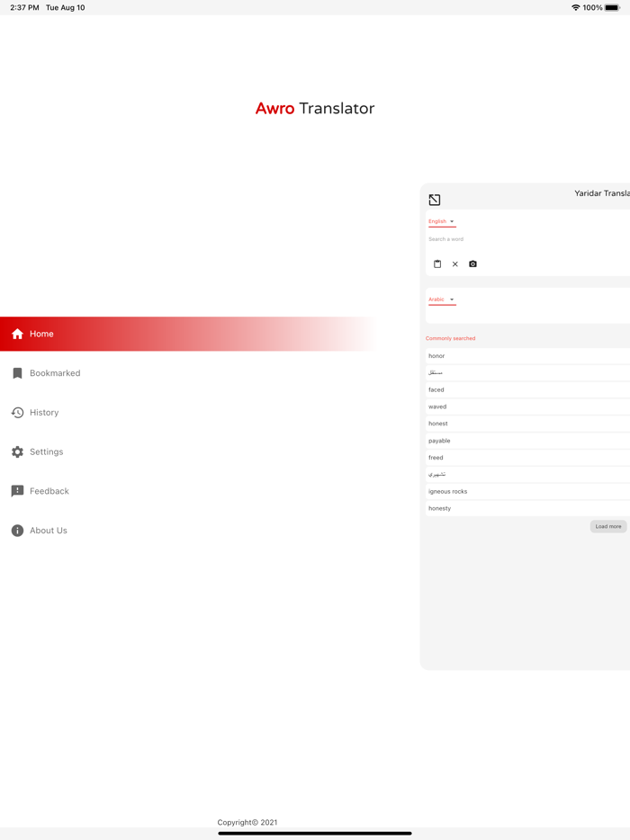
Task: Click the History clock icon
Action: pyautogui.click(x=17, y=413)
